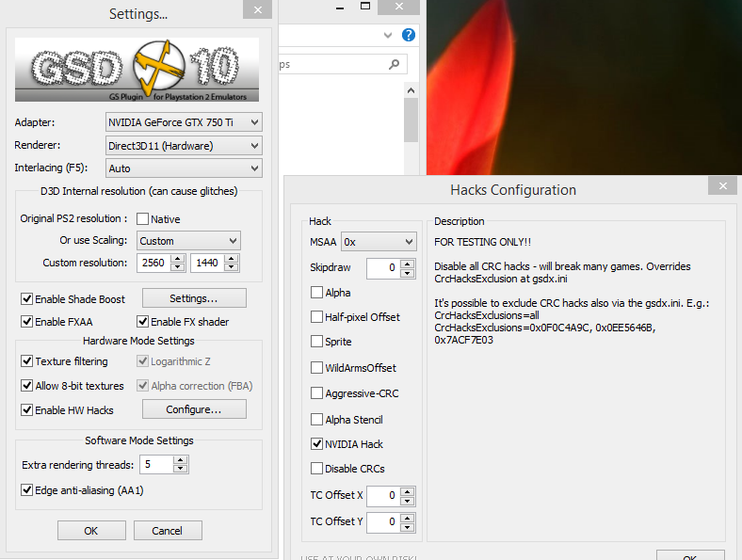The image size is (742, 560).
Task: Decrease custom resolution width 2560
Action: click(177, 267)
